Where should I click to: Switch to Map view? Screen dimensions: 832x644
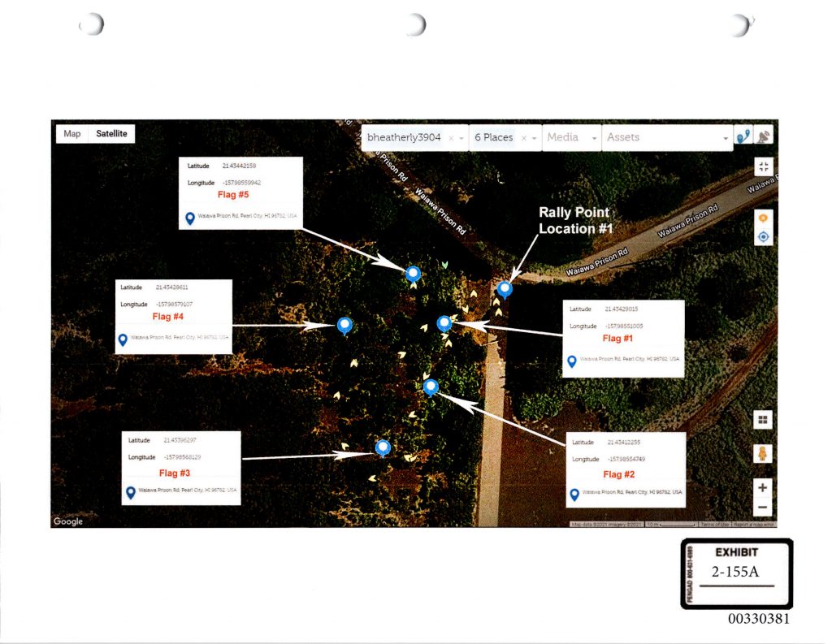coord(72,134)
